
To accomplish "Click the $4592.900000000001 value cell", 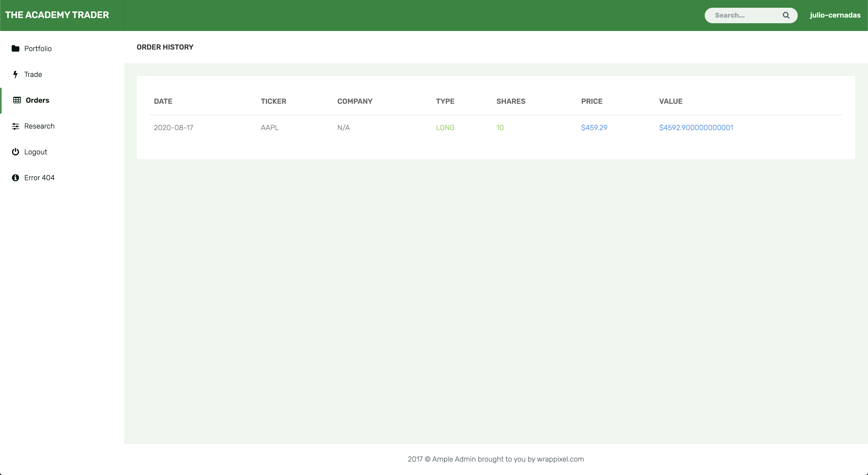I will 696,128.
